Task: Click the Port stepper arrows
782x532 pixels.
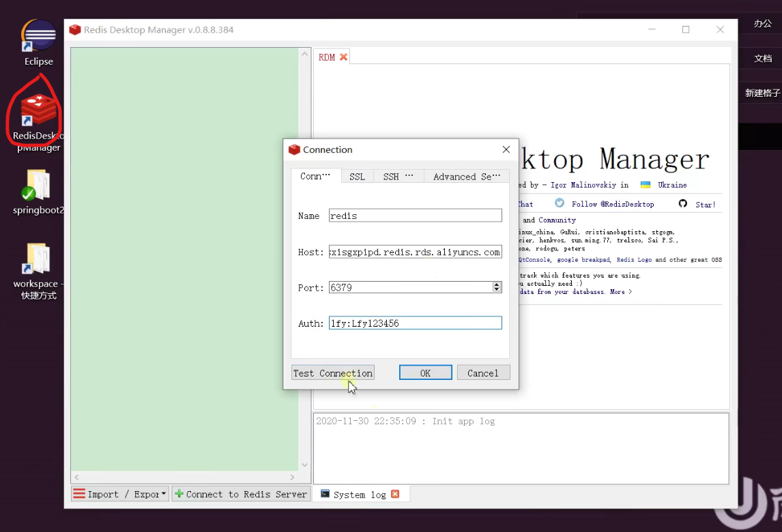Action: pos(496,287)
